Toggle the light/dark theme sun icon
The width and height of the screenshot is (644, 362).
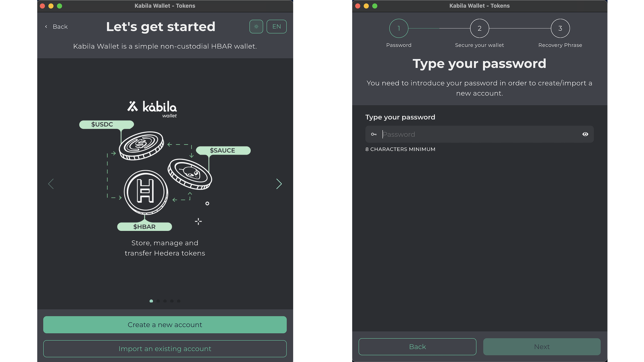tap(256, 26)
